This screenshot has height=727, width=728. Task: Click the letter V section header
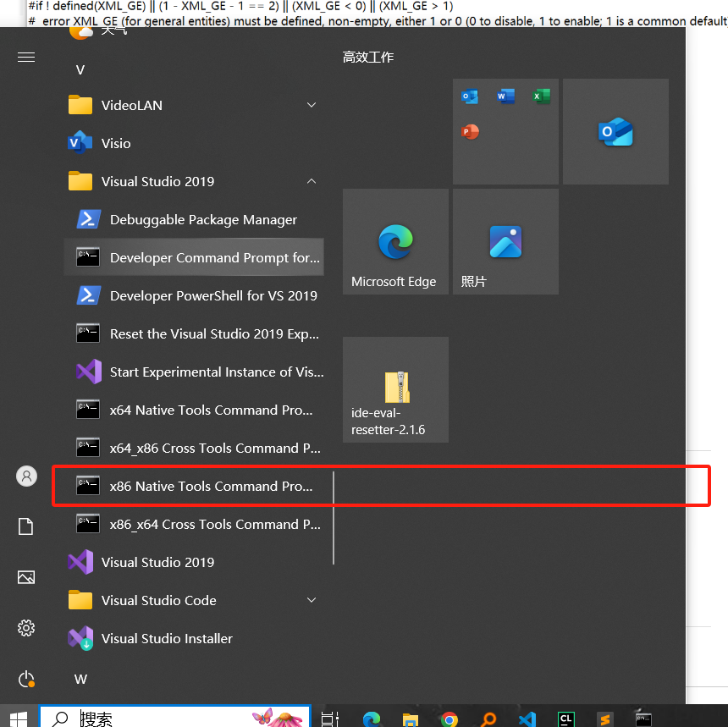coord(80,70)
